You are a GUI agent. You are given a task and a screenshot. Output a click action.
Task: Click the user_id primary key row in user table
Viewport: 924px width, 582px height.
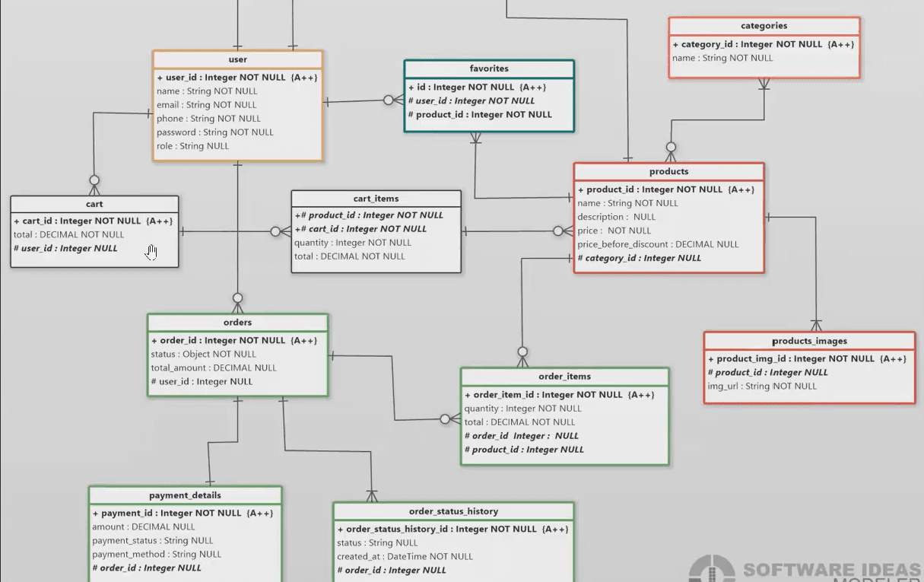pos(237,78)
